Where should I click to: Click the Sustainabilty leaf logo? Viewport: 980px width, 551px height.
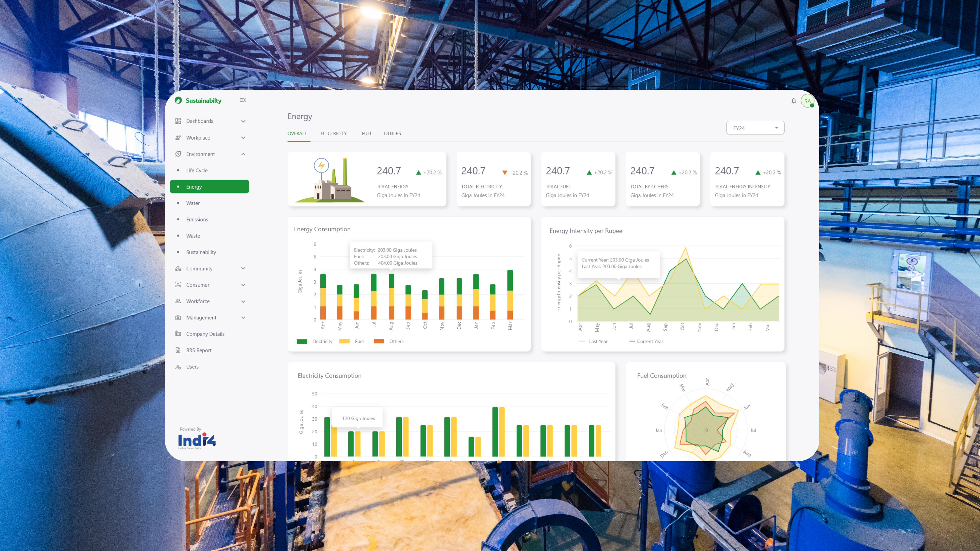178,101
